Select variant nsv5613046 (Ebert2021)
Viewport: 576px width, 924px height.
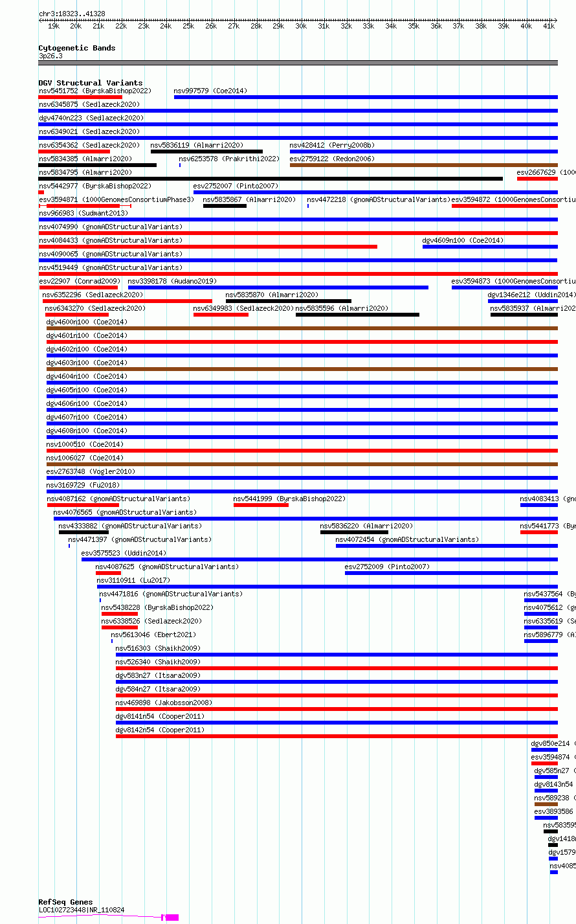pos(112,641)
